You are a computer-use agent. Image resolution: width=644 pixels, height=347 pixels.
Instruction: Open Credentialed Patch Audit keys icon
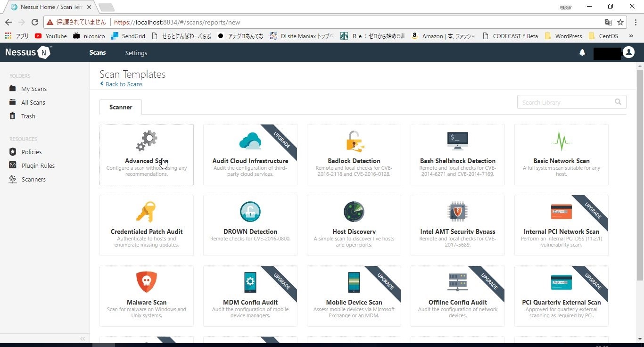[x=146, y=212]
